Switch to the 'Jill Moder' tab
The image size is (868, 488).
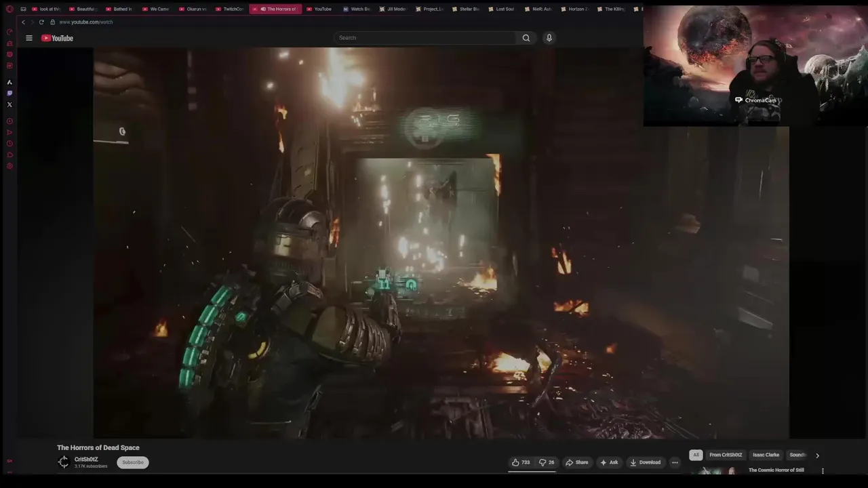click(x=393, y=9)
